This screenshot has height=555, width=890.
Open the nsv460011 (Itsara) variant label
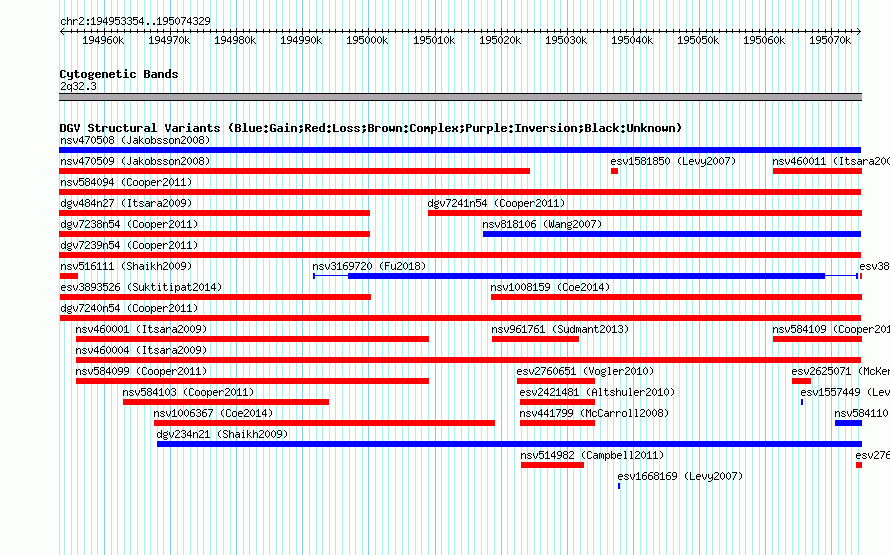click(831, 161)
